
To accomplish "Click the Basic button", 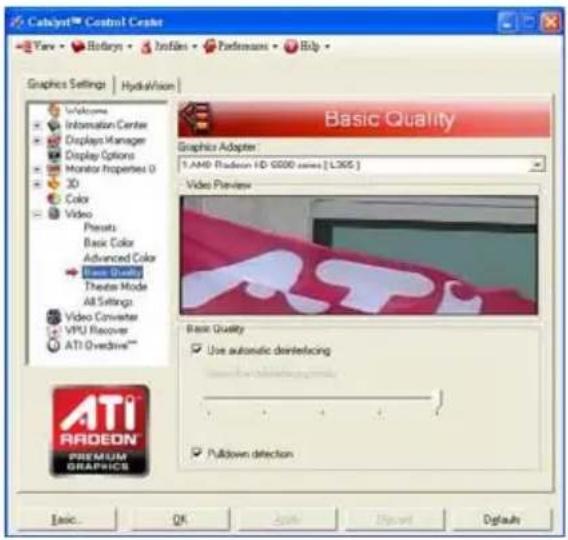I will pos(66,520).
